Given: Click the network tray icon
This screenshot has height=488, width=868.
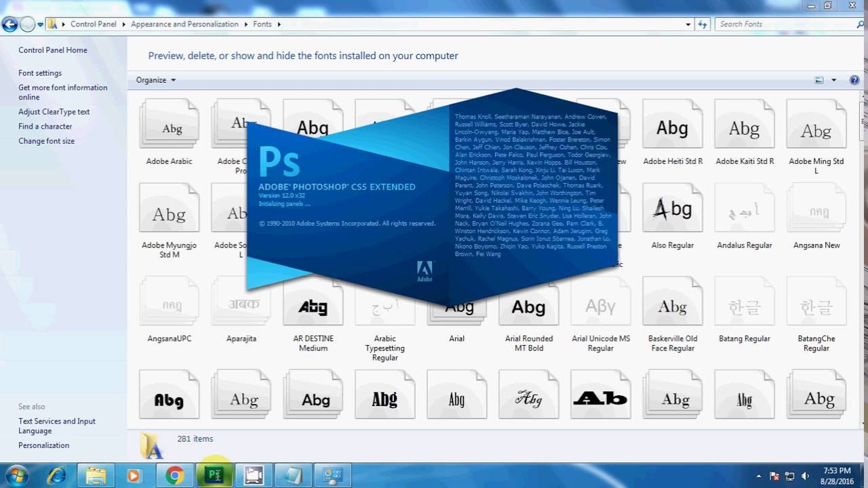Looking at the screenshot, I should pyautogui.click(x=790, y=476).
